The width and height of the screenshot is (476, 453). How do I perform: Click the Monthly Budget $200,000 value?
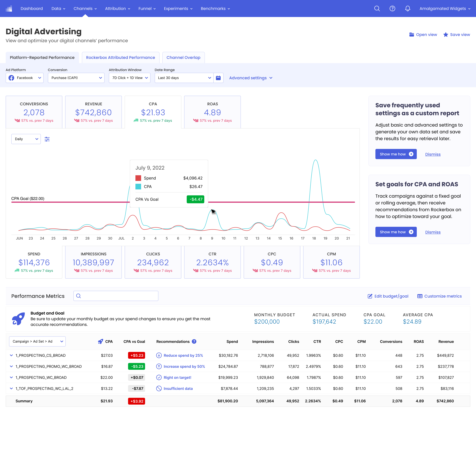(267, 322)
